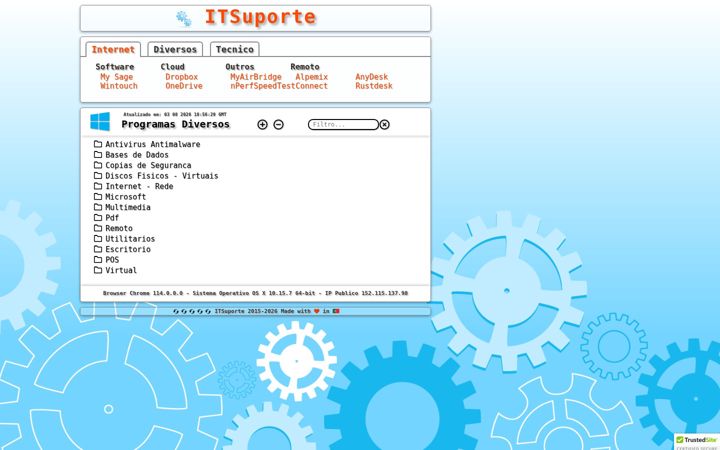Click the Programas Diversos heading
Image resolution: width=720 pixels, height=450 pixels.
click(x=175, y=124)
